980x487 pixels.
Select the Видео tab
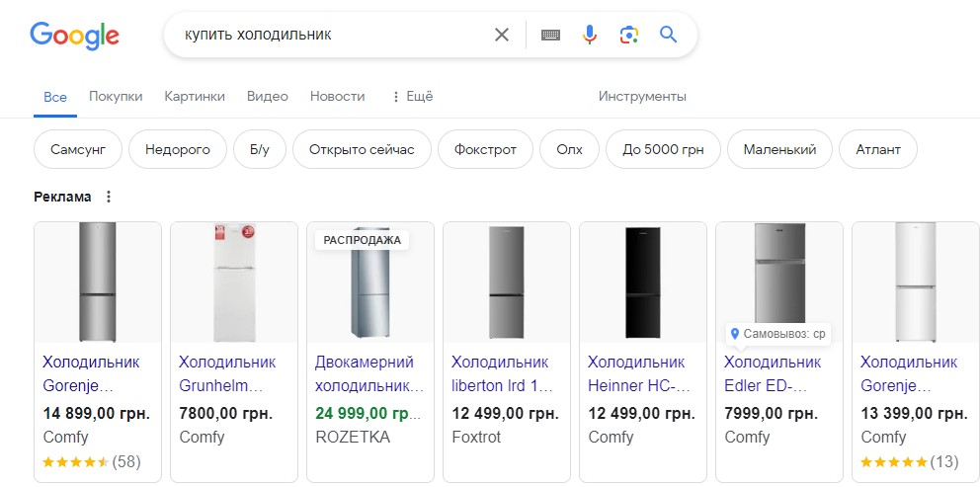pyautogui.click(x=268, y=97)
